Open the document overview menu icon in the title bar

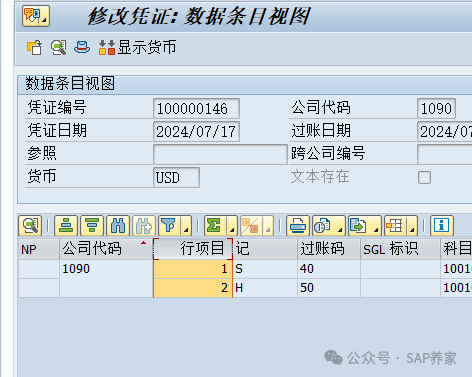click(36, 16)
